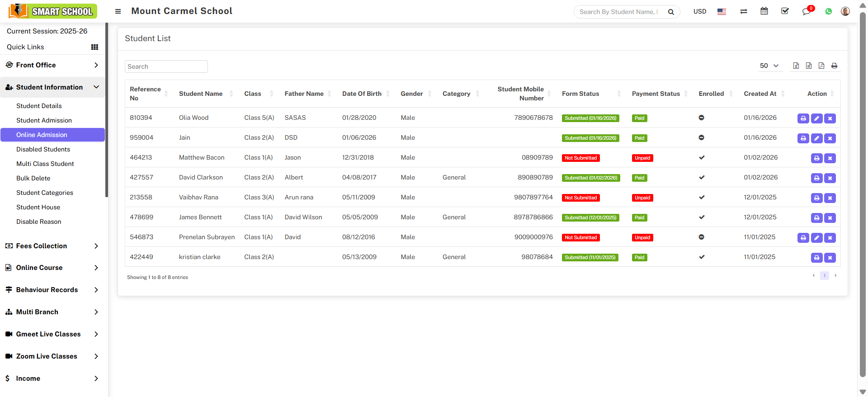Open the USD currency selector

[699, 12]
